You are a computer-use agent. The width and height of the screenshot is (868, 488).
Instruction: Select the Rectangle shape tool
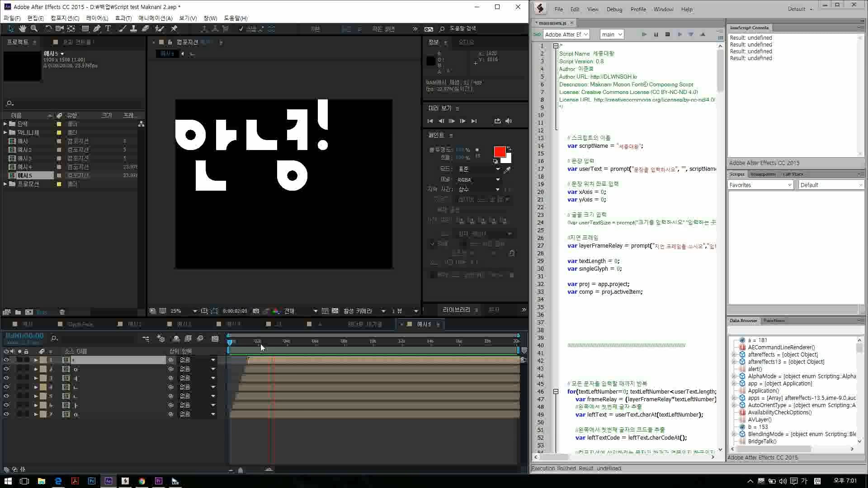(85, 28)
